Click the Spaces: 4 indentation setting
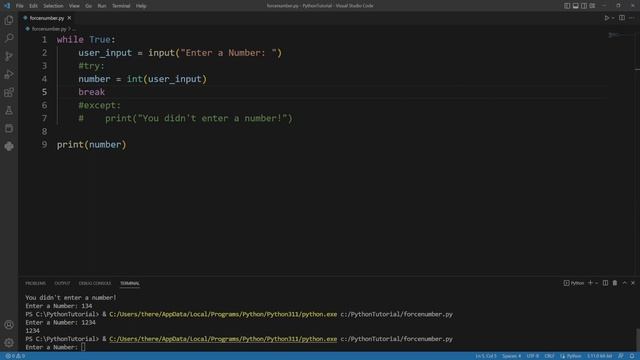The image size is (640, 360). (x=511, y=356)
